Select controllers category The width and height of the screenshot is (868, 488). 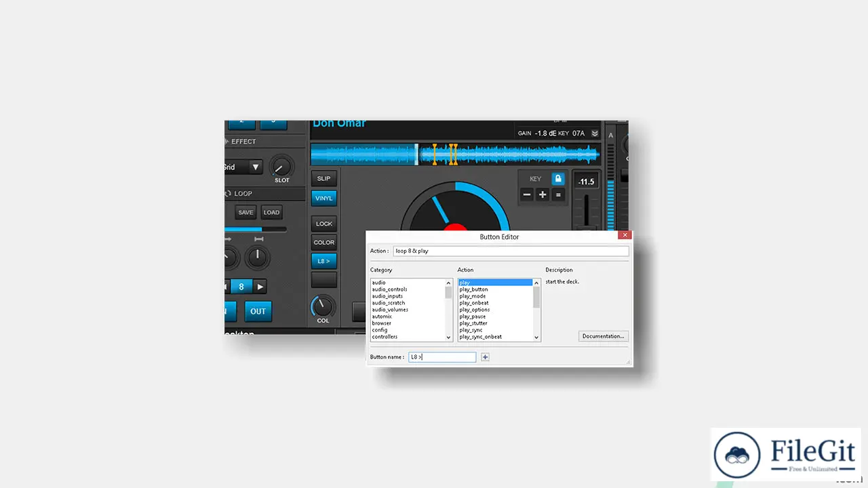click(408, 337)
